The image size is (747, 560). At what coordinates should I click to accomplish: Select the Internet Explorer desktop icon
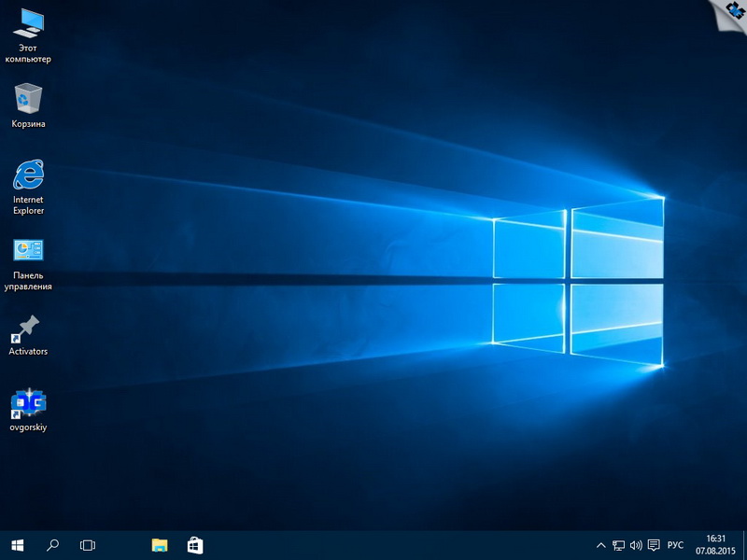pos(28,187)
